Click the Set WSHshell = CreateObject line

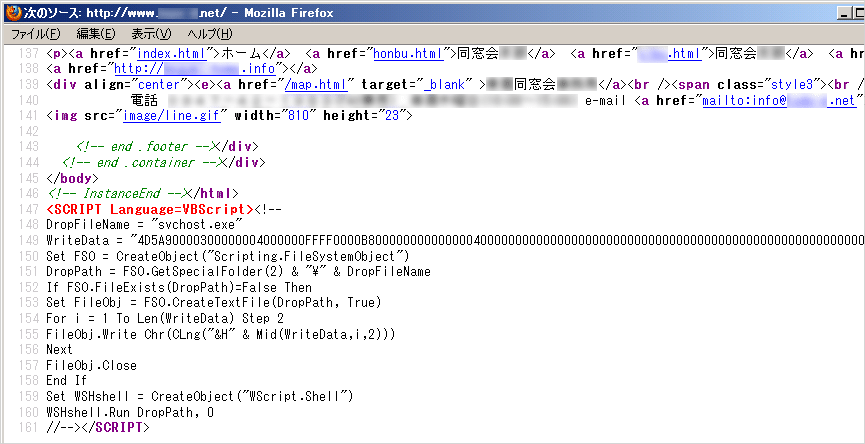tap(200, 396)
